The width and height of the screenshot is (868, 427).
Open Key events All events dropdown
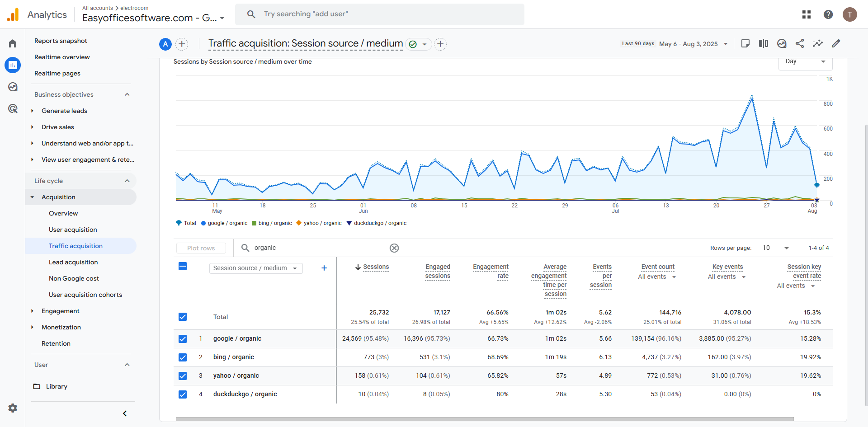(x=726, y=277)
